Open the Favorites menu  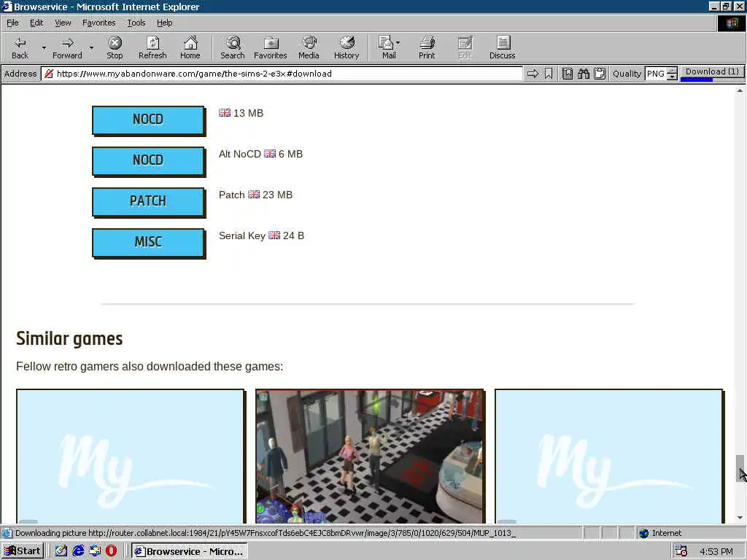pos(98,23)
